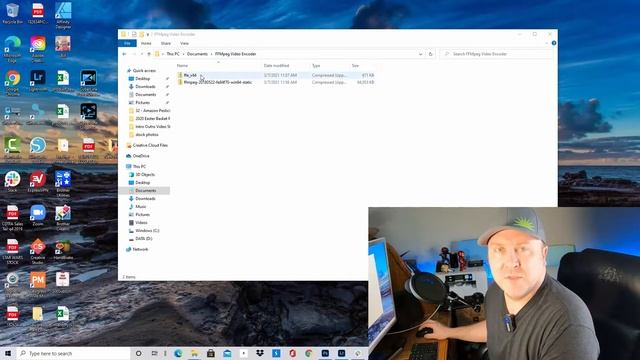Select the STAR WARS STOCK PDF icon

(12, 252)
